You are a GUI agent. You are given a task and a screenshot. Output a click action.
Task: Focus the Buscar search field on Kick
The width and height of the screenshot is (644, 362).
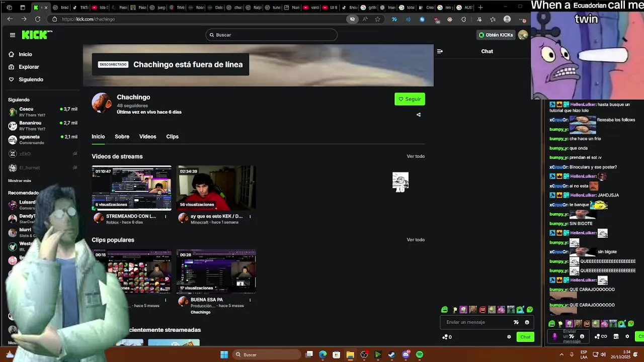coord(272,35)
